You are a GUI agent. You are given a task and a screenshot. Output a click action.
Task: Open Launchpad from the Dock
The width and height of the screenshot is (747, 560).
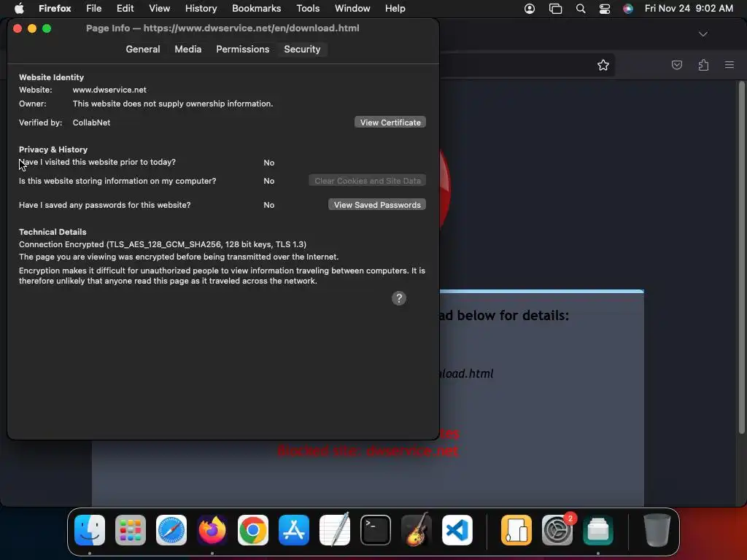[x=131, y=530]
